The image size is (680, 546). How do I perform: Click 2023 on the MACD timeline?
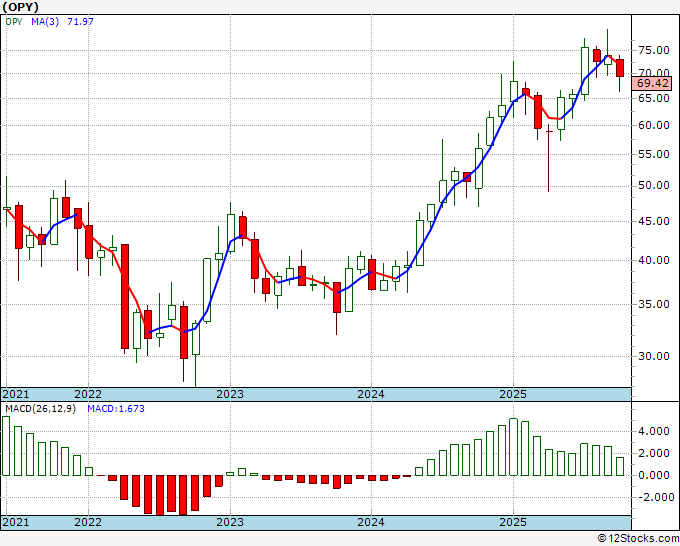point(230,522)
